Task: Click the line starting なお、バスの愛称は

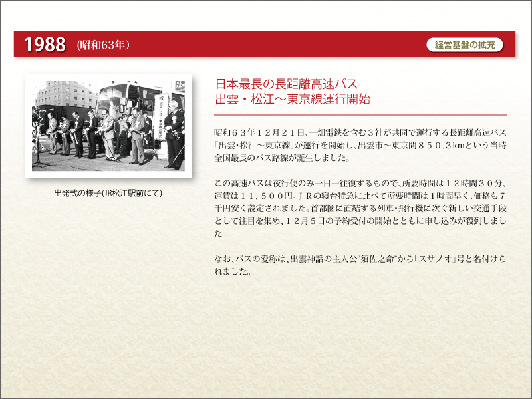Action: click(x=360, y=259)
